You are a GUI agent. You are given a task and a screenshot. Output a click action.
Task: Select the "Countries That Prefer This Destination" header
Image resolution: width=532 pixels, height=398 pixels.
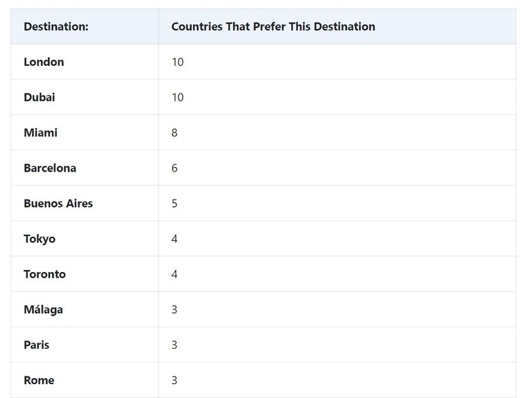coord(273,27)
